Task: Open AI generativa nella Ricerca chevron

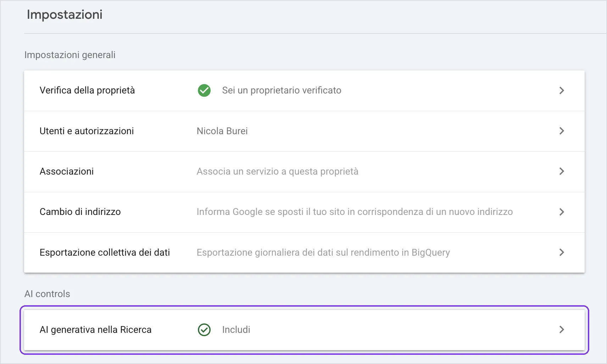Action: (x=562, y=330)
